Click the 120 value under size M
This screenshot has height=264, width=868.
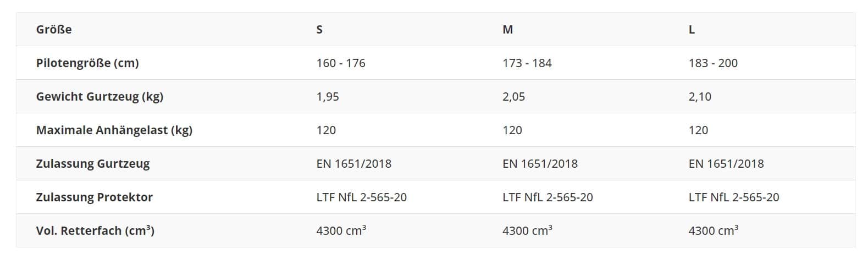tap(512, 130)
